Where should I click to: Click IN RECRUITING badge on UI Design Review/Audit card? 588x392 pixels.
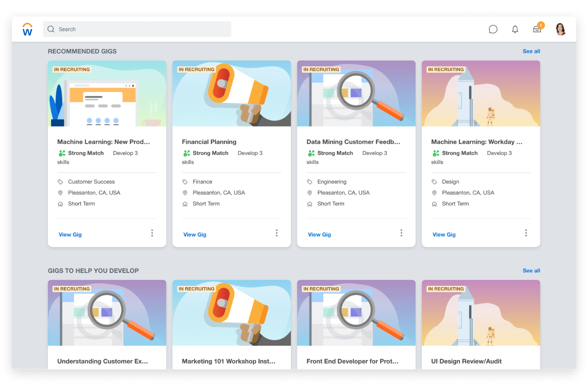click(446, 289)
